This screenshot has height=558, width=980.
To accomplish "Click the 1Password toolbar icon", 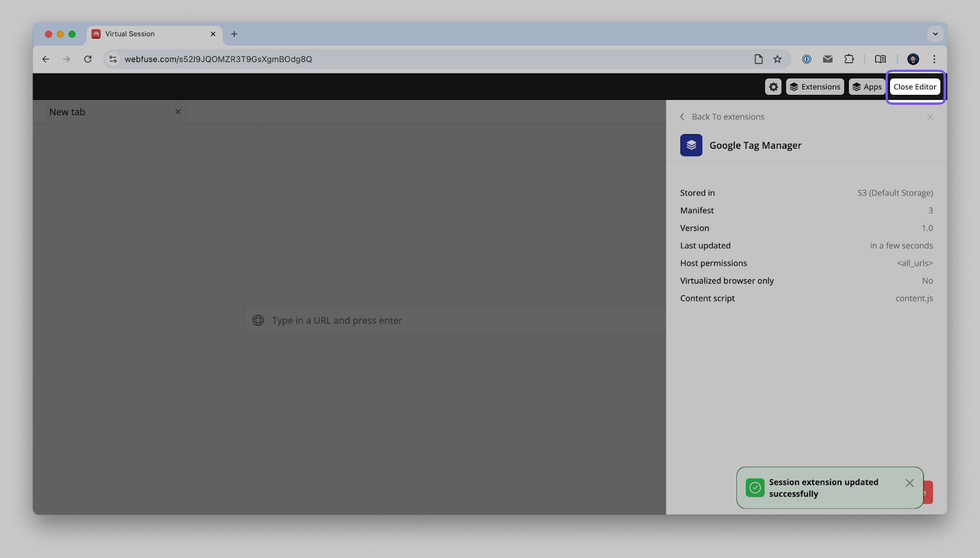I will pos(807,59).
